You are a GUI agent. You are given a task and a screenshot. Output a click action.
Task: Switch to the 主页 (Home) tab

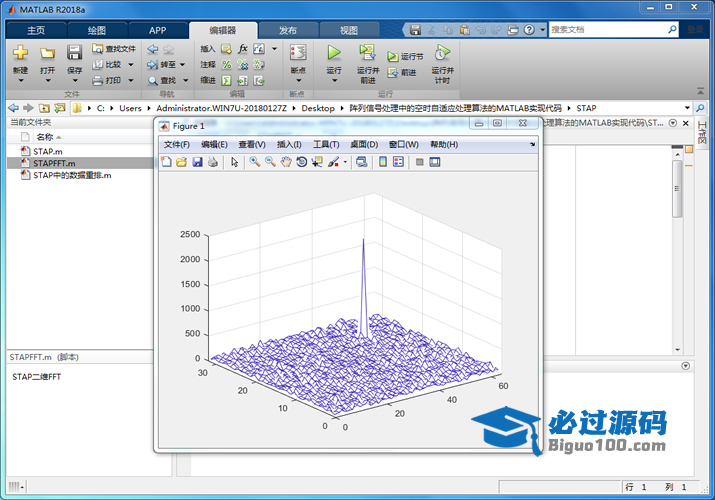pyautogui.click(x=36, y=31)
